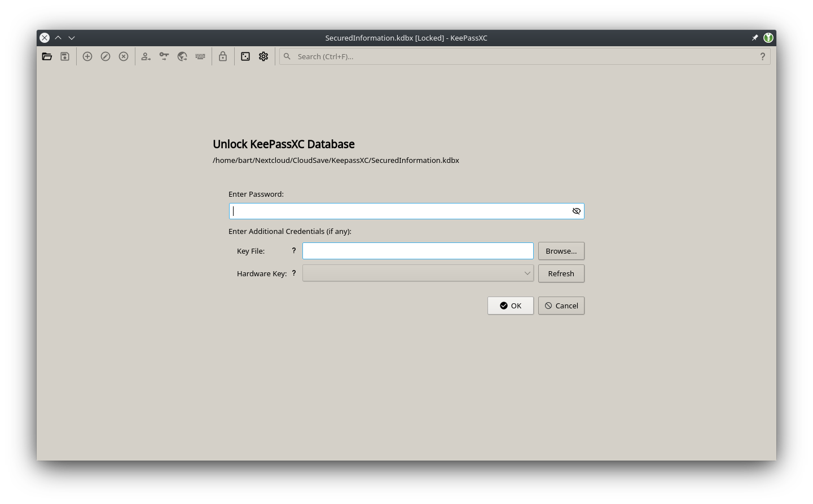Screen dimensions: 813x504
Task: Toggle password visibility with the eye icon
Action: 576,211
